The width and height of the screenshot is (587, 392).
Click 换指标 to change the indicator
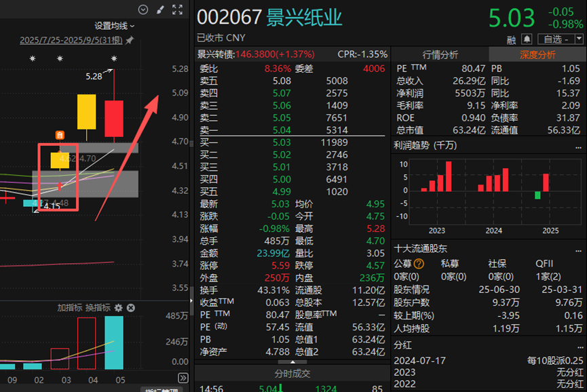[x=98, y=308]
